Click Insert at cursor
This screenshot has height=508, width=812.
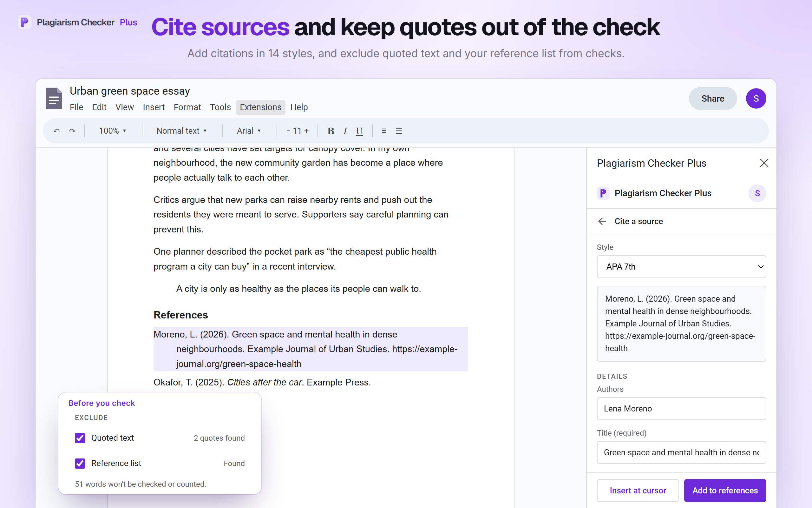[638, 490]
